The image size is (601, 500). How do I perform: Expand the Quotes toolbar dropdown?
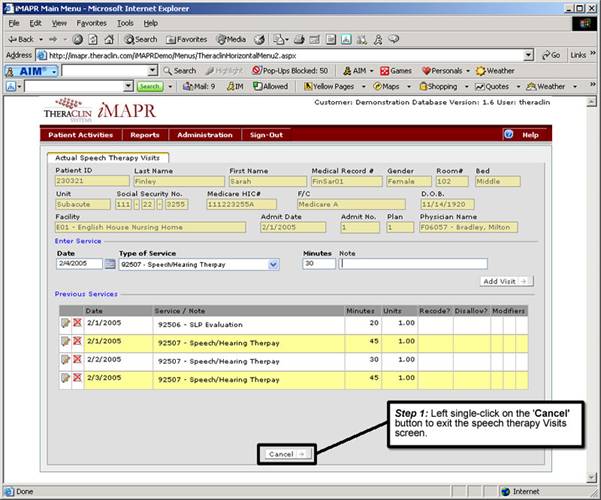pos(518,87)
